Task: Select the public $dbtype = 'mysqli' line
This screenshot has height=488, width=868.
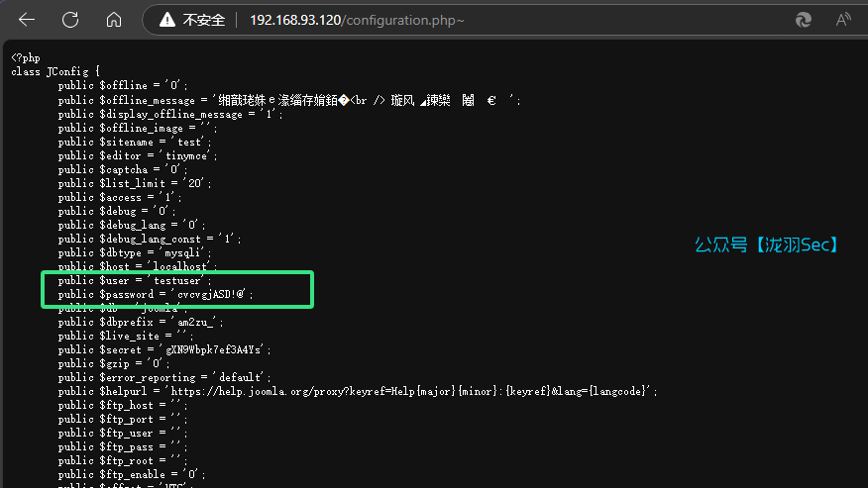Action: coord(135,252)
